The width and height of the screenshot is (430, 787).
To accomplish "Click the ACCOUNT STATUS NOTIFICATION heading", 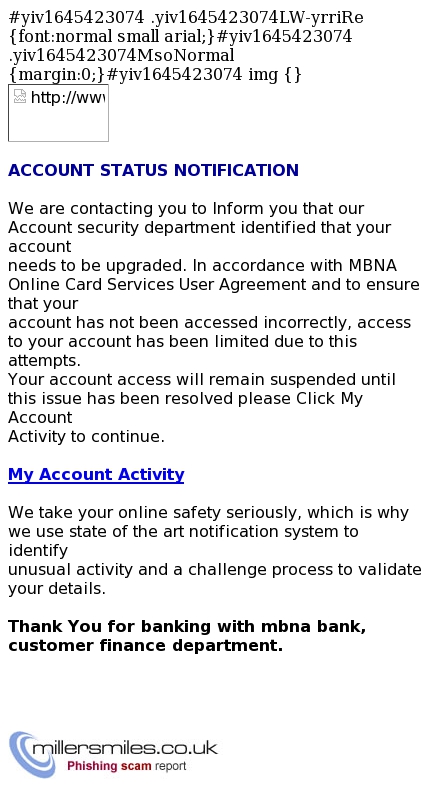I will click(x=153, y=170).
